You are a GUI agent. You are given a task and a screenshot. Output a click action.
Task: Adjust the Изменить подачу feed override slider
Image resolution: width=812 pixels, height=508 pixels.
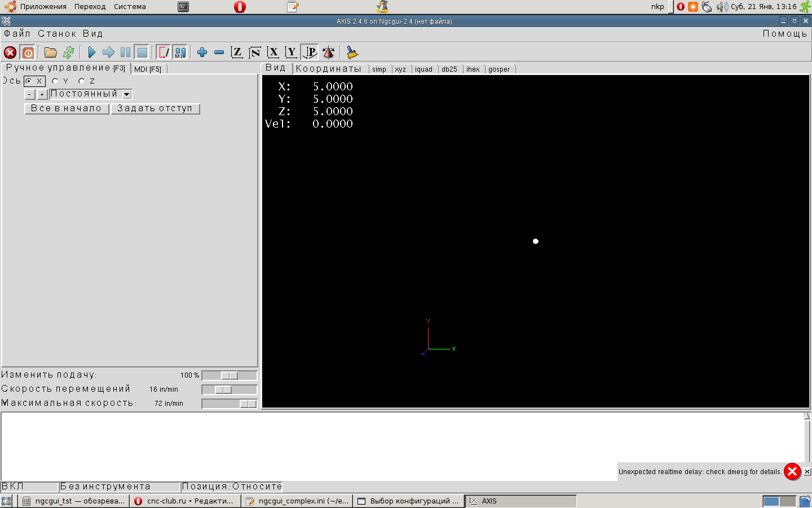(x=230, y=375)
